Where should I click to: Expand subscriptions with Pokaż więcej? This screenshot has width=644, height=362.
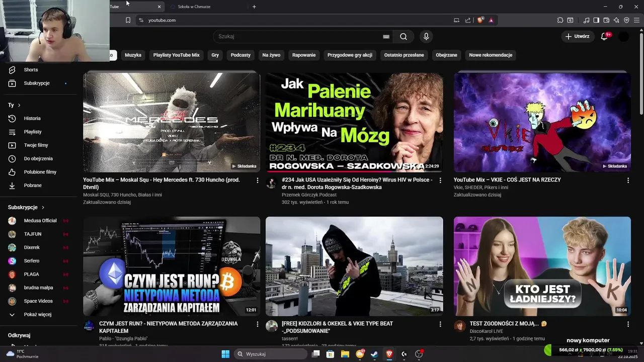click(x=38, y=314)
